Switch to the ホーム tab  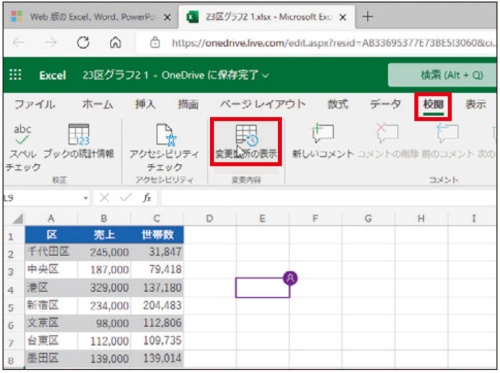[x=97, y=104]
